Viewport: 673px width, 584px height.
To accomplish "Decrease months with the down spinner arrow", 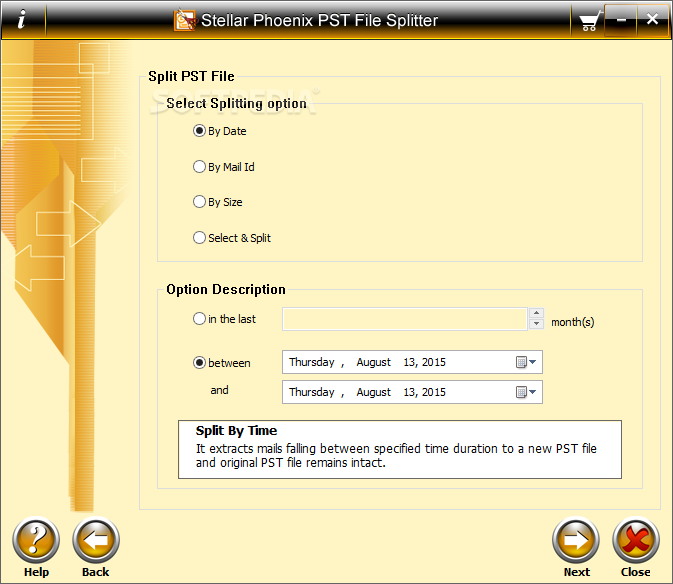I will 536,324.
